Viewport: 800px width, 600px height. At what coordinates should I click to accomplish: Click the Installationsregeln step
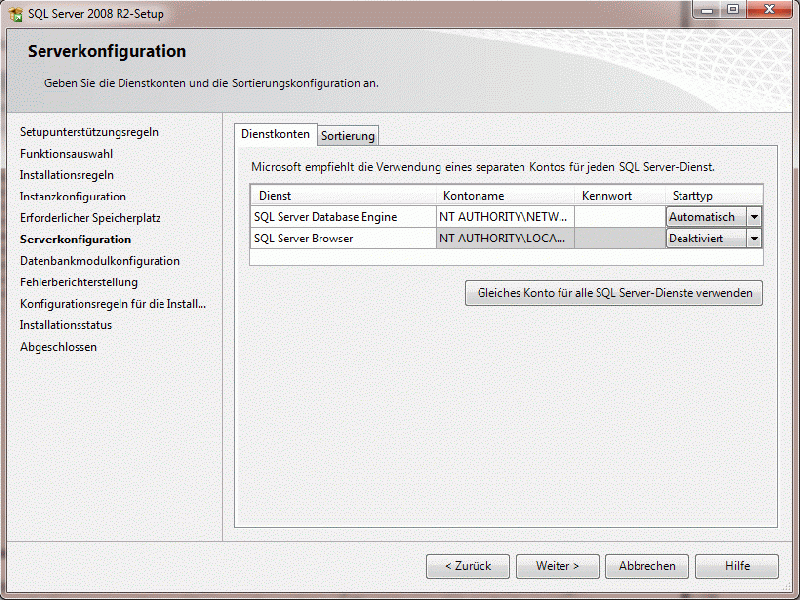[x=67, y=175]
